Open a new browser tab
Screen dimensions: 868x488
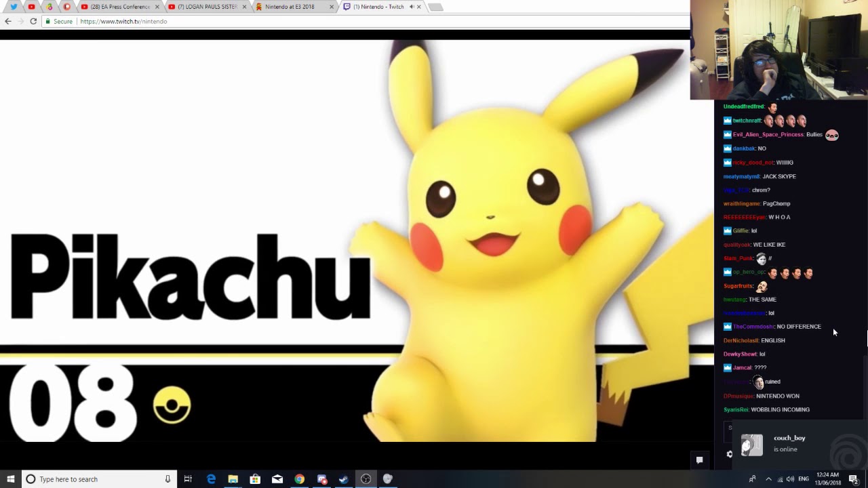435,7
